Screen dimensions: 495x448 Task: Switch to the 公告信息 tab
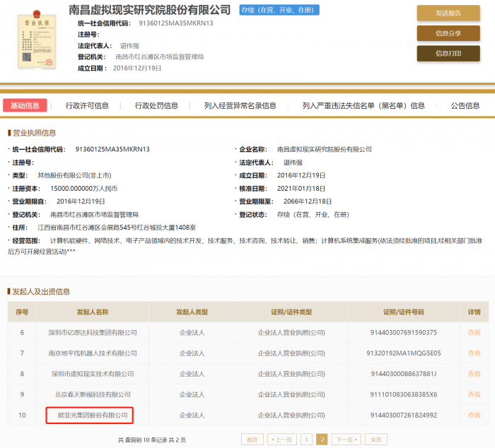[x=465, y=106]
